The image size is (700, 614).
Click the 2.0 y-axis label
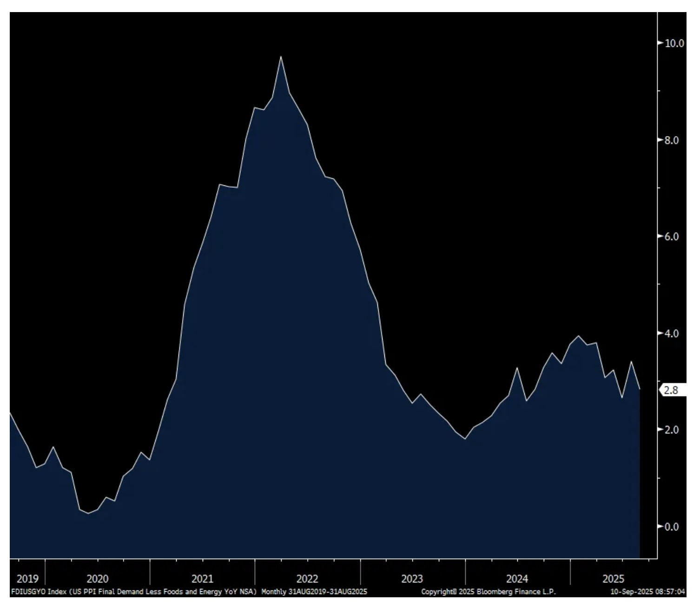click(671, 430)
